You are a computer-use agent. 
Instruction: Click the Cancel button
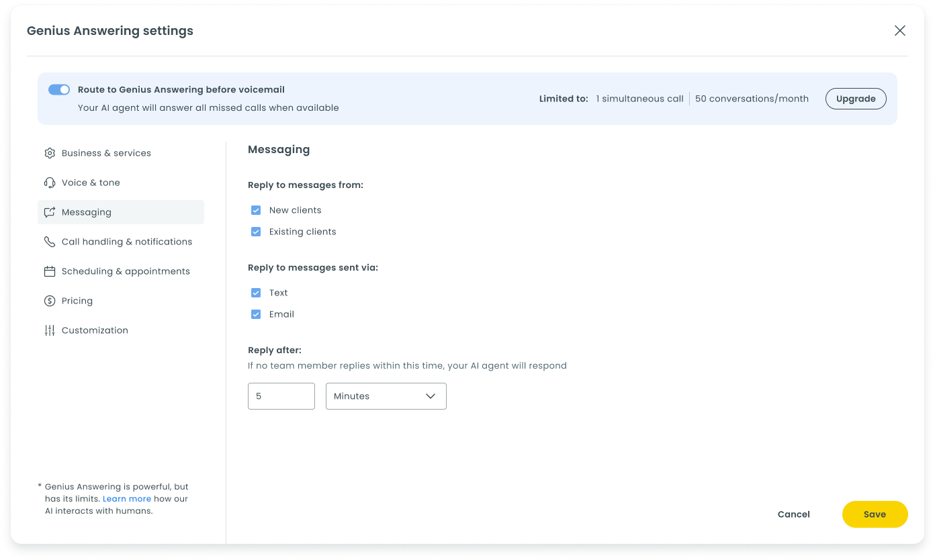click(x=794, y=514)
